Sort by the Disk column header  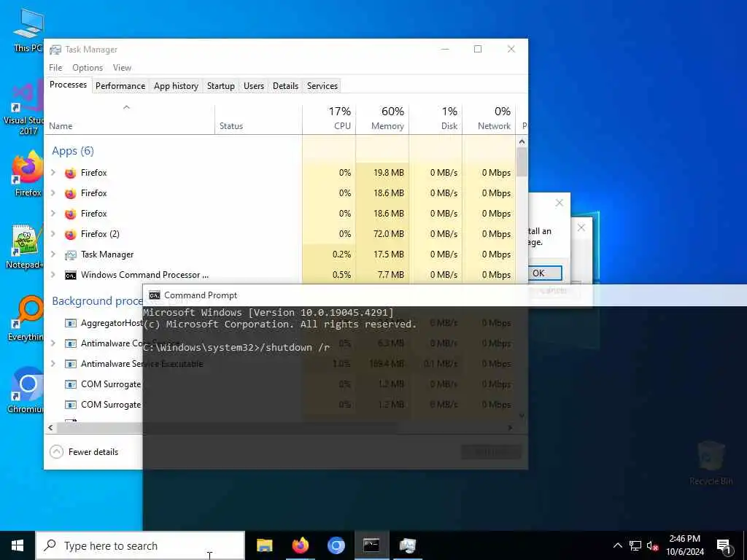[436, 119]
